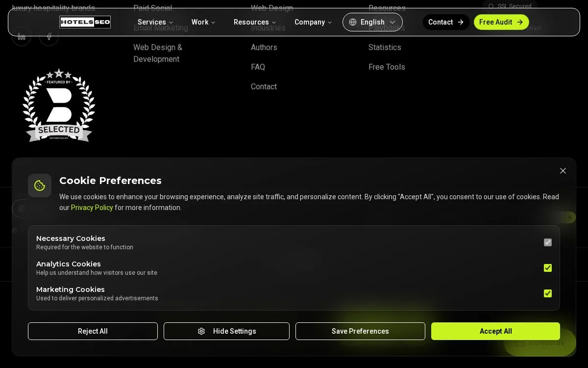This screenshot has width=588, height=368.
Task: Click the Analytics Cookies label
Action: tap(69, 264)
